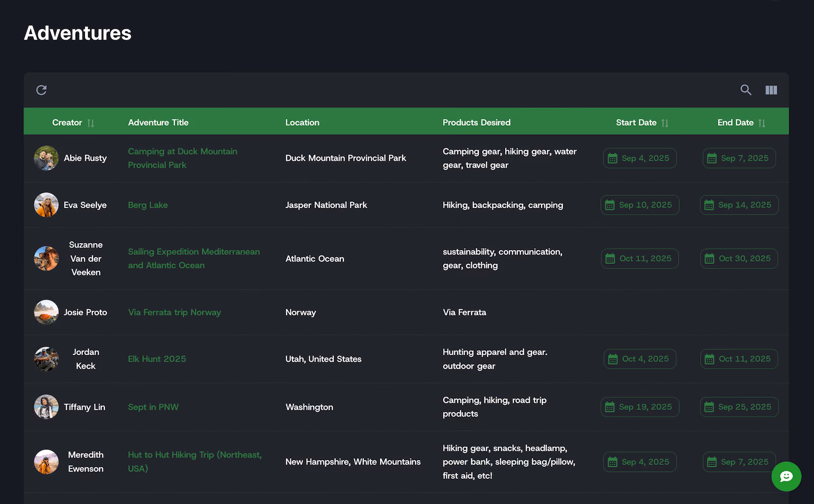Image resolution: width=814 pixels, height=504 pixels.
Task: Open the table search icon
Action: [746, 90]
